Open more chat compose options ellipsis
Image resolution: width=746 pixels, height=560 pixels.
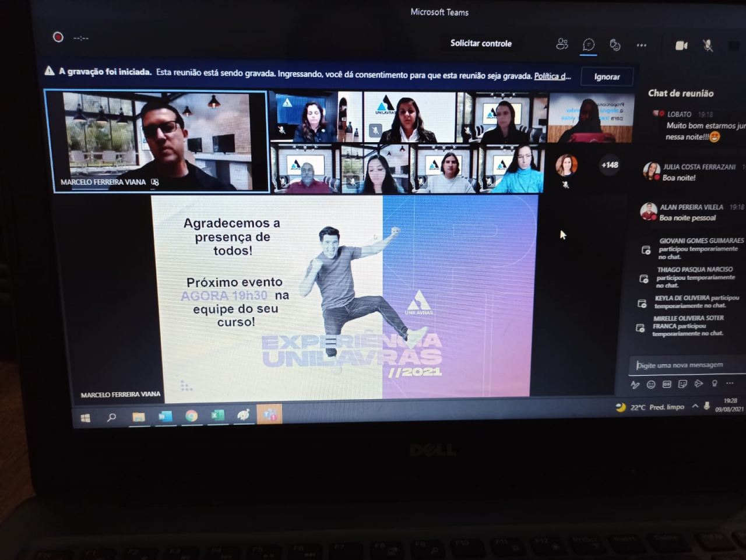[x=730, y=383]
